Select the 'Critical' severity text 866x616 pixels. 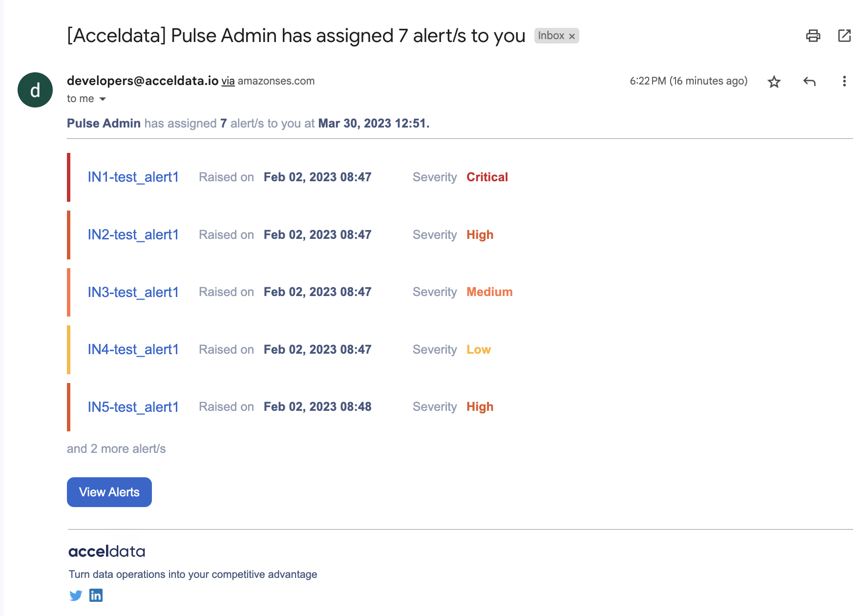coord(487,177)
